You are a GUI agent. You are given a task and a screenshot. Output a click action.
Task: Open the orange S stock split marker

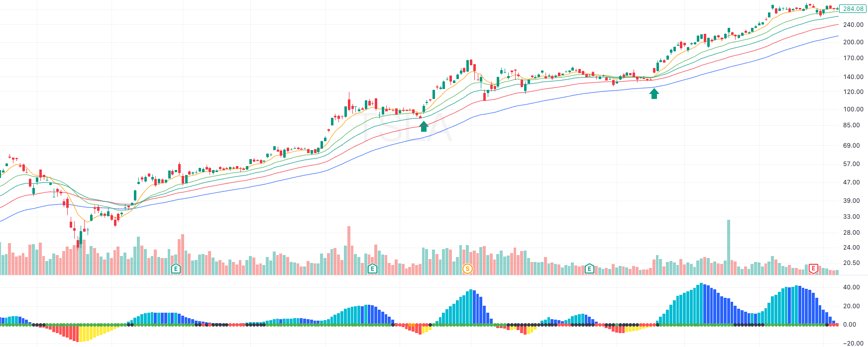pyautogui.click(x=467, y=269)
